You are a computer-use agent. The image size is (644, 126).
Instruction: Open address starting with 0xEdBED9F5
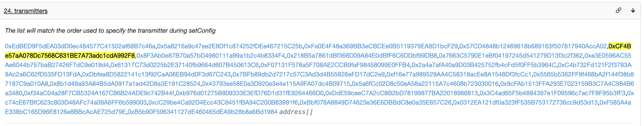click(x=80, y=46)
